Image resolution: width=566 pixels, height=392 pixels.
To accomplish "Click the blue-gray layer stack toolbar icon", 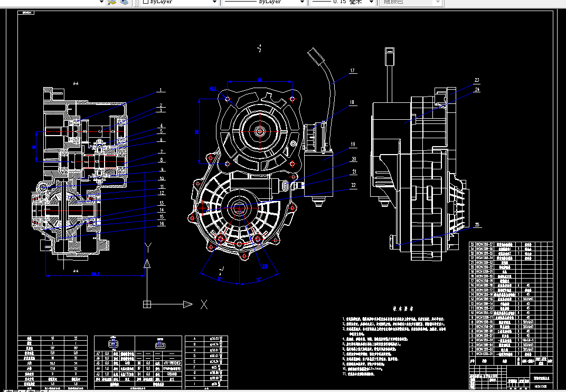I will coord(124,2).
